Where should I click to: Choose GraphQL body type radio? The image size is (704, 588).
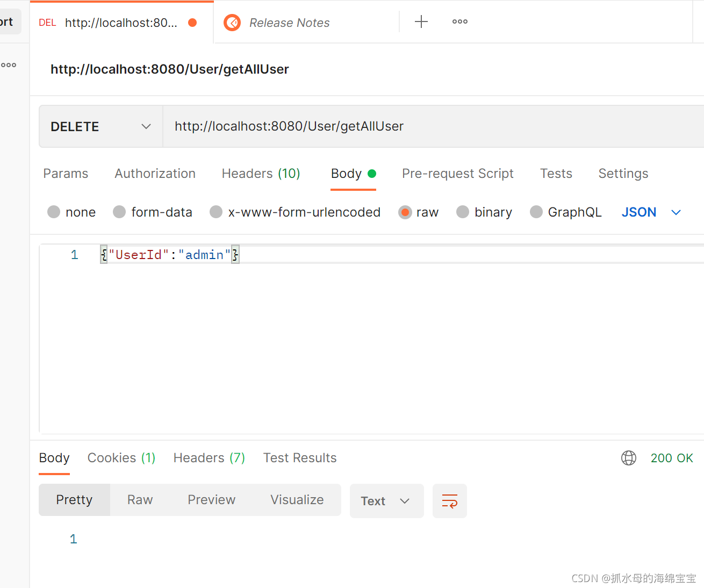click(x=536, y=212)
